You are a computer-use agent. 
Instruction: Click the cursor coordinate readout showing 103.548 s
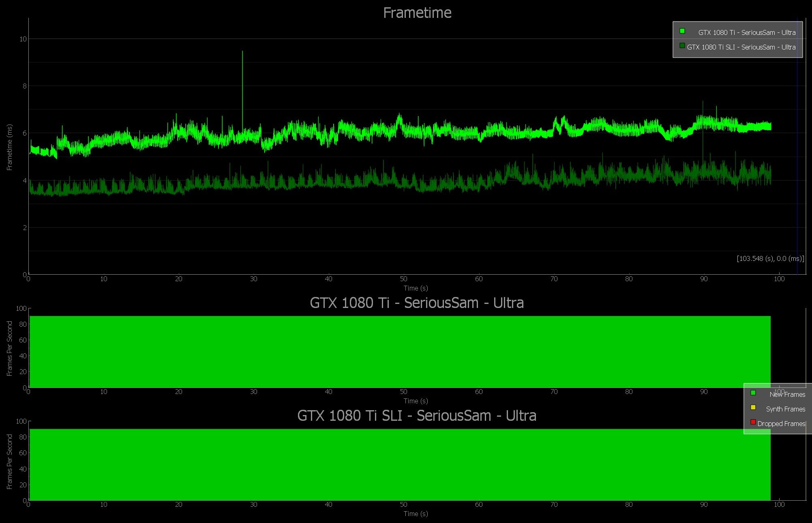point(770,258)
